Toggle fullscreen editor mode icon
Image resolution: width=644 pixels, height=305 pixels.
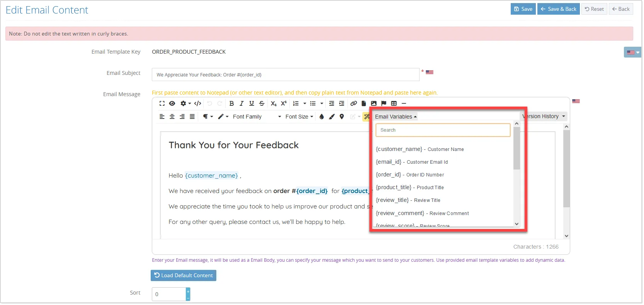[x=162, y=103]
